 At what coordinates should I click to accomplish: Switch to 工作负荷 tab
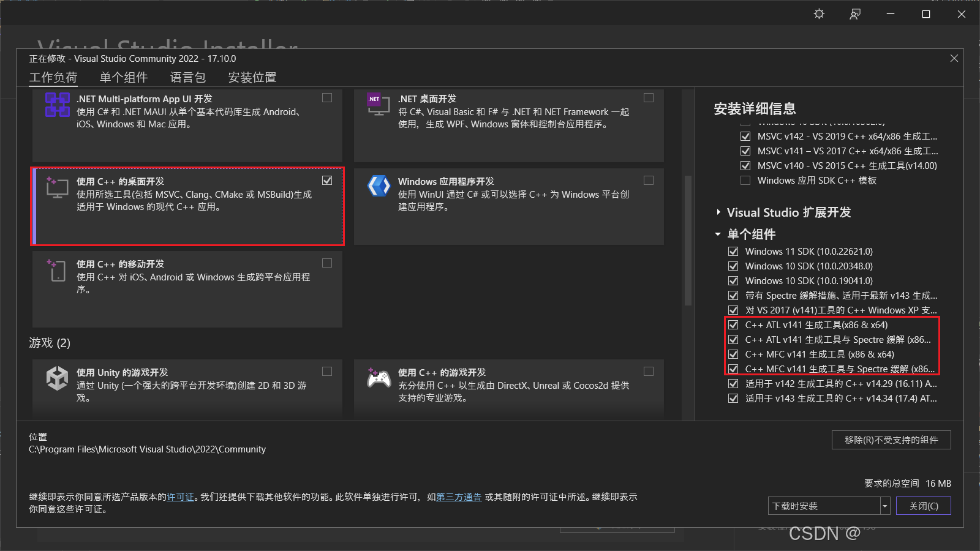pos(53,78)
